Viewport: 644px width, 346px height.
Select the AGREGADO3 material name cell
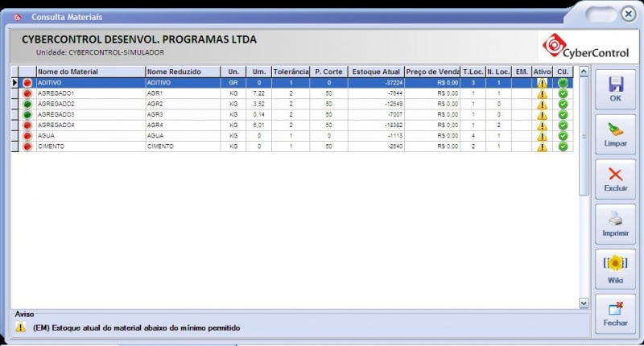(x=91, y=114)
